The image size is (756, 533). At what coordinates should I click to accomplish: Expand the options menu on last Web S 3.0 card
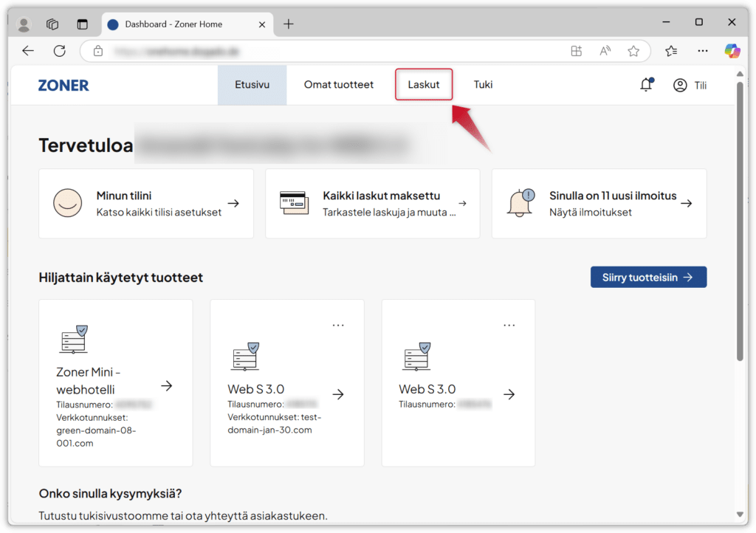pos(509,326)
